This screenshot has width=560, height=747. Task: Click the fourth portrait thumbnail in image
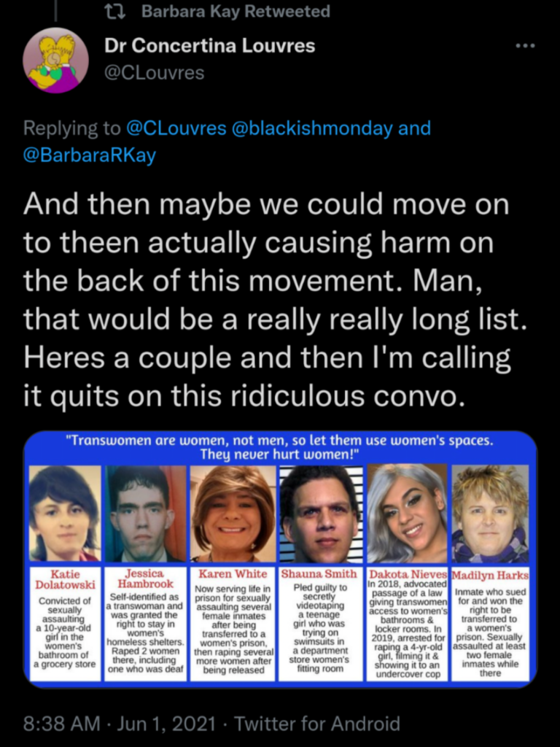[x=321, y=513]
